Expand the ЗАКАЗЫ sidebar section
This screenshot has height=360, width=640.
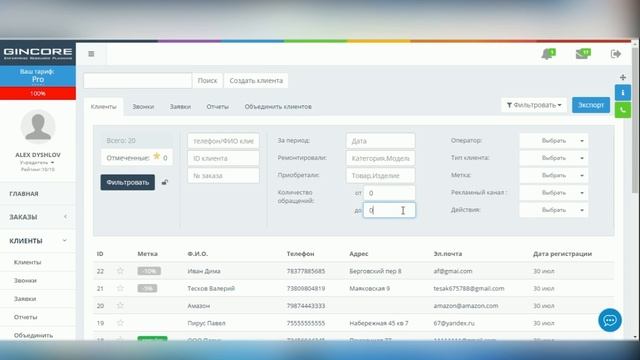38,217
